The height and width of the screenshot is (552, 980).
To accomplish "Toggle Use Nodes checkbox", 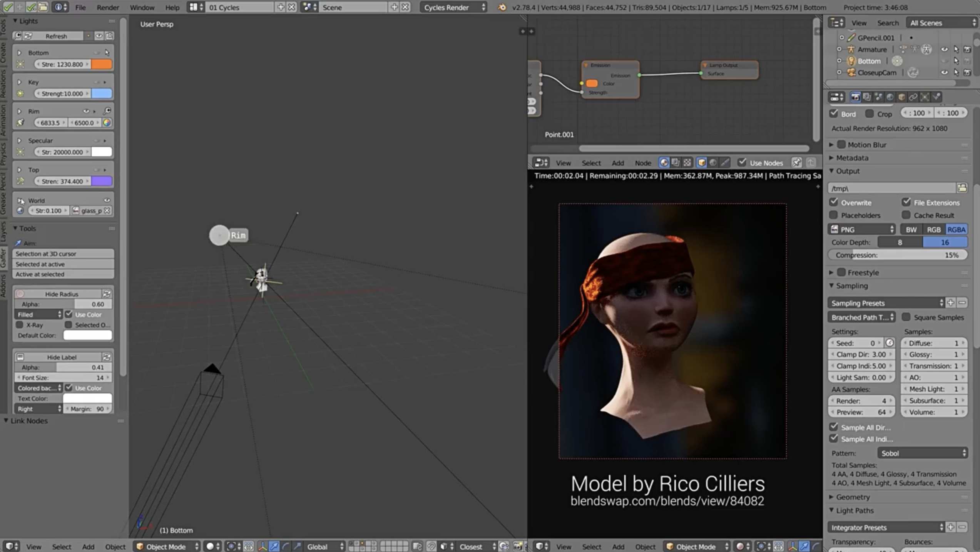I will (742, 162).
